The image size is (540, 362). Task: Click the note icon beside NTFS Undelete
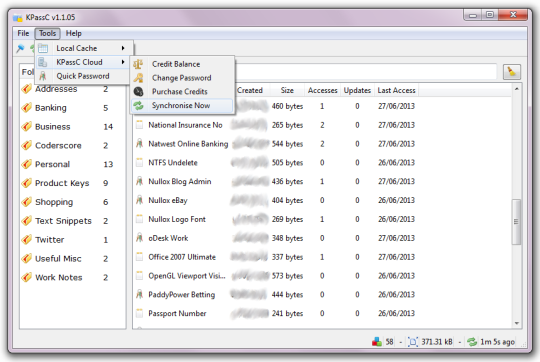(139, 162)
